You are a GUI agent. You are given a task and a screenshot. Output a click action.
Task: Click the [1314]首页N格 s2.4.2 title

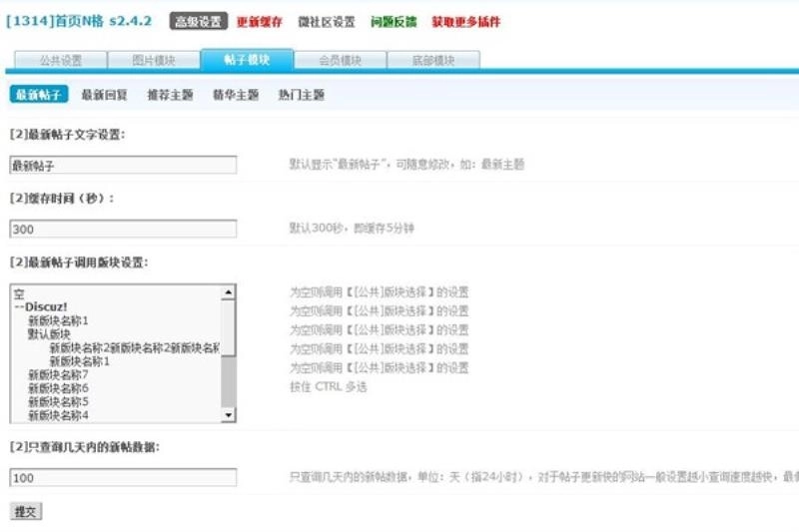tap(79, 21)
